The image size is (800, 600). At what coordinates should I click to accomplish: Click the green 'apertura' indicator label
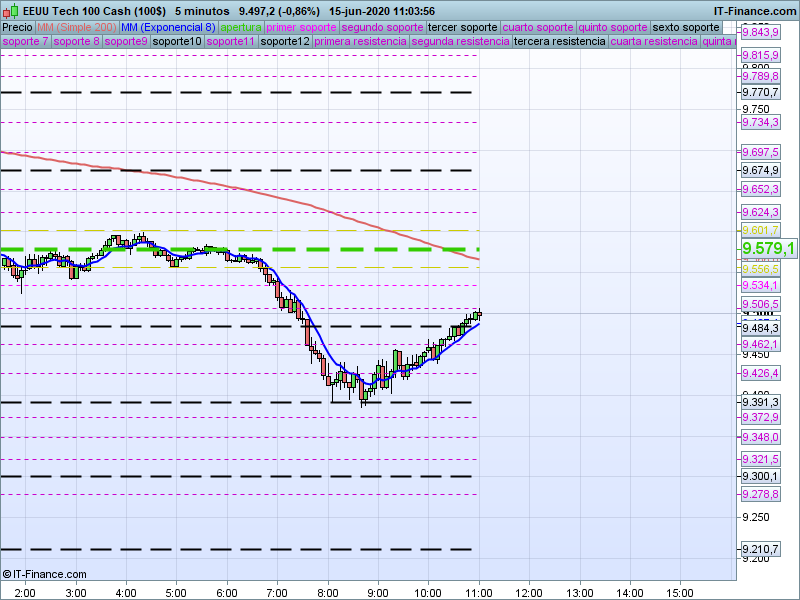pyautogui.click(x=242, y=27)
